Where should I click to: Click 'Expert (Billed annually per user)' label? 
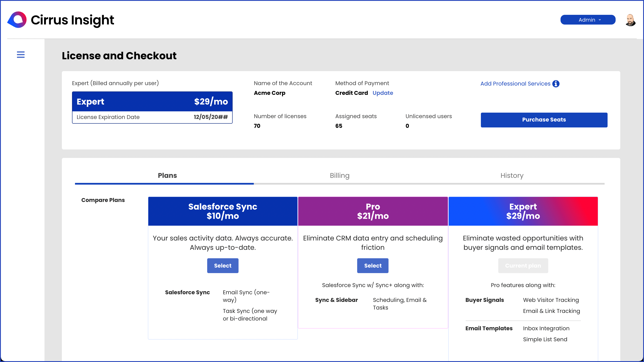pyautogui.click(x=115, y=83)
